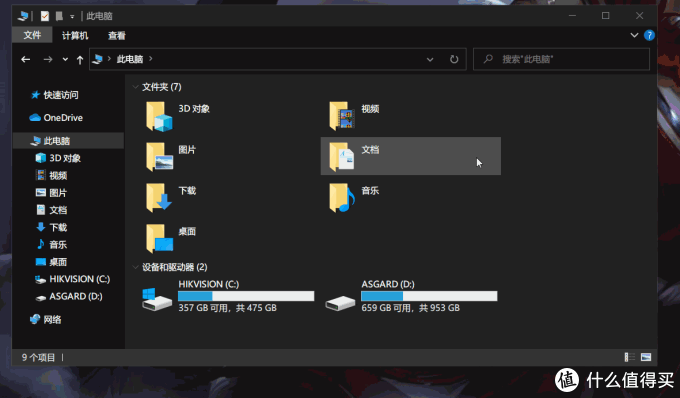
Task: Click the search magnifier icon
Action: (488, 59)
